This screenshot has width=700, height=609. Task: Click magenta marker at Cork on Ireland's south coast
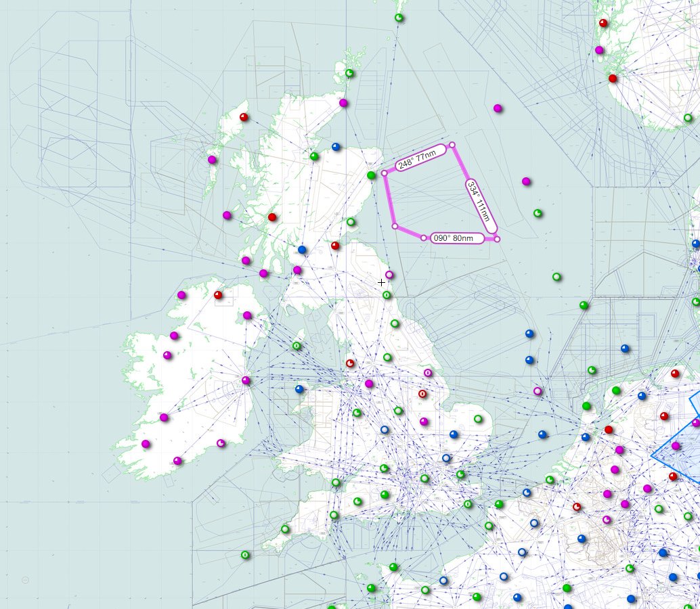pos(177,461)
